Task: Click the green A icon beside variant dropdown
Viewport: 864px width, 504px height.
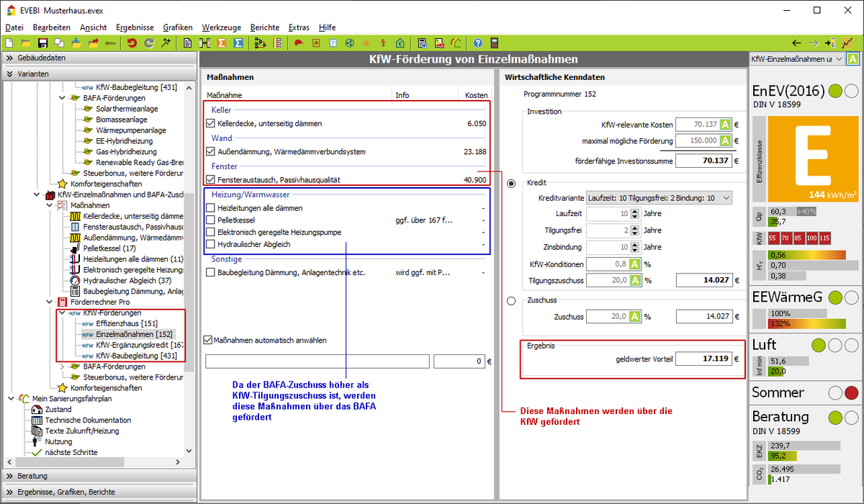Action: click(852, 58)
